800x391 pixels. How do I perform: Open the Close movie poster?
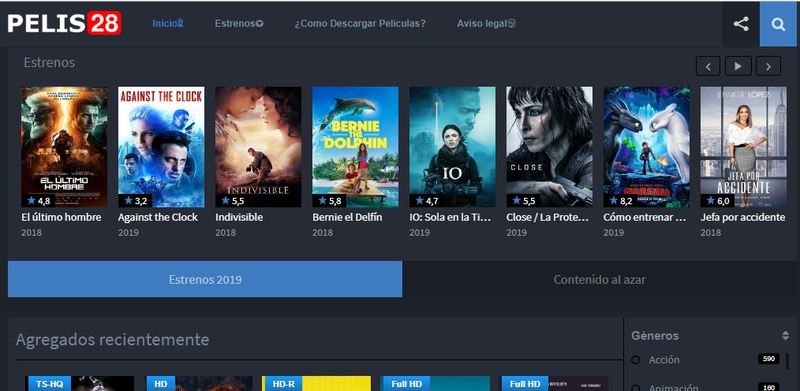tap(549, 146)
